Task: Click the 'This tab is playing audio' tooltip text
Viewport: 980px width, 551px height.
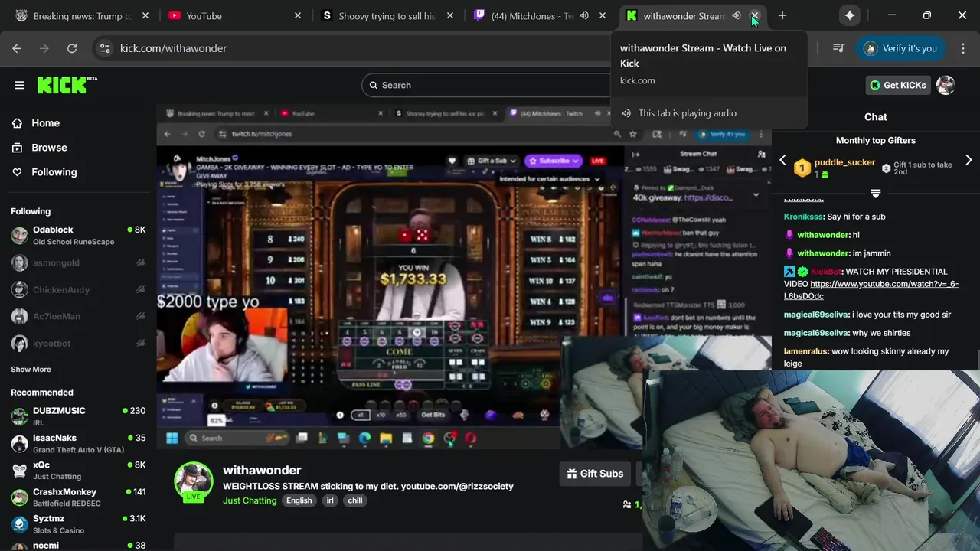Action: (x=688, y=113)
